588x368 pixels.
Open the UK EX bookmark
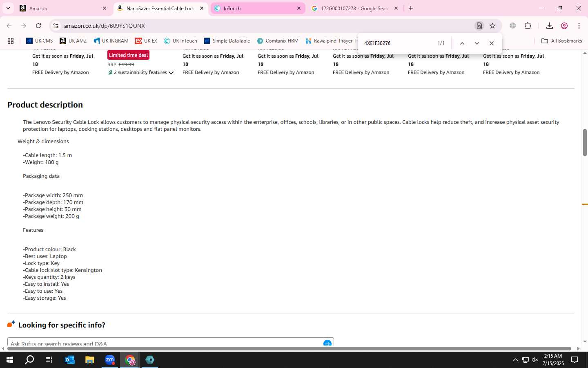click(146, 41)
